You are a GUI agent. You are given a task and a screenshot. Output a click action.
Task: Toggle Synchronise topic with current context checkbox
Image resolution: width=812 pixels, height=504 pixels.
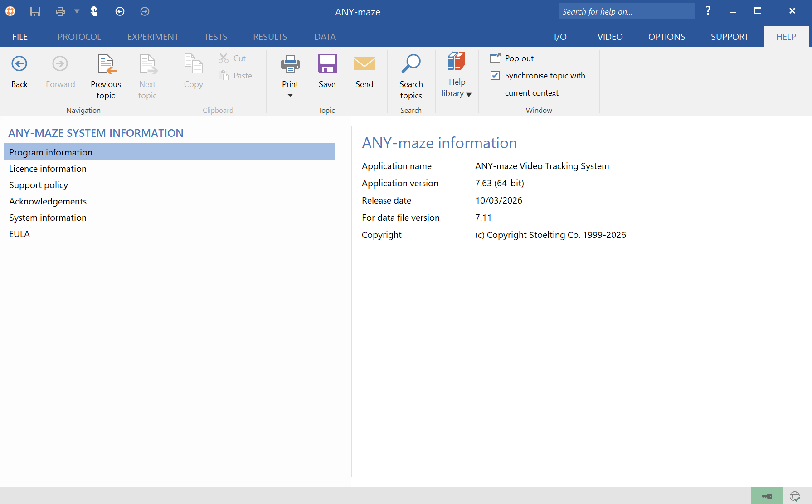495,75
